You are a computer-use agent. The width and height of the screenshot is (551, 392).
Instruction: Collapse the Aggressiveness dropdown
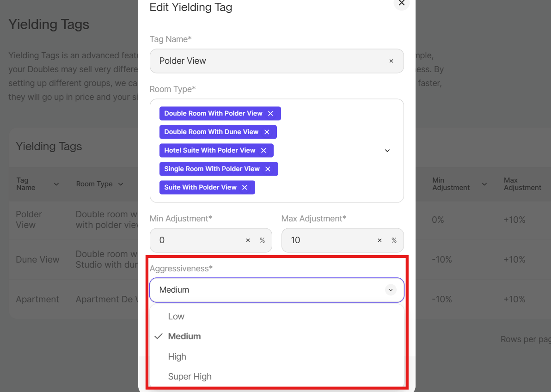[x=391, y=290]
